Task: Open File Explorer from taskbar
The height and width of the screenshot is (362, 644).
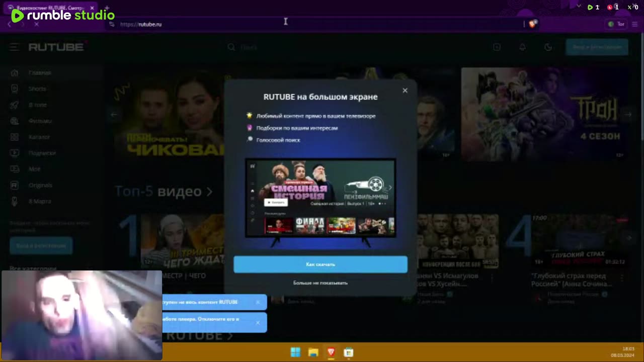Action: click(x=313, y=352)
